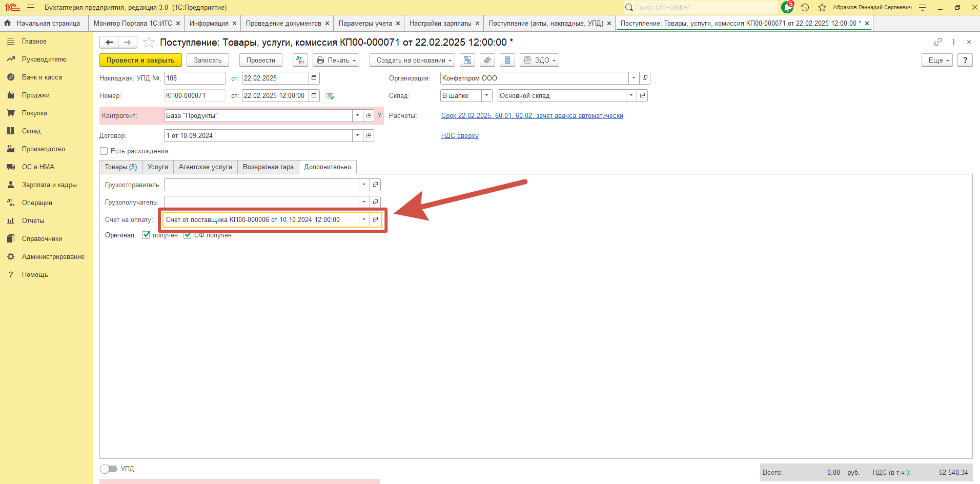Expand the 'Счет на оплату' dropdown arrow

(364, 219)
